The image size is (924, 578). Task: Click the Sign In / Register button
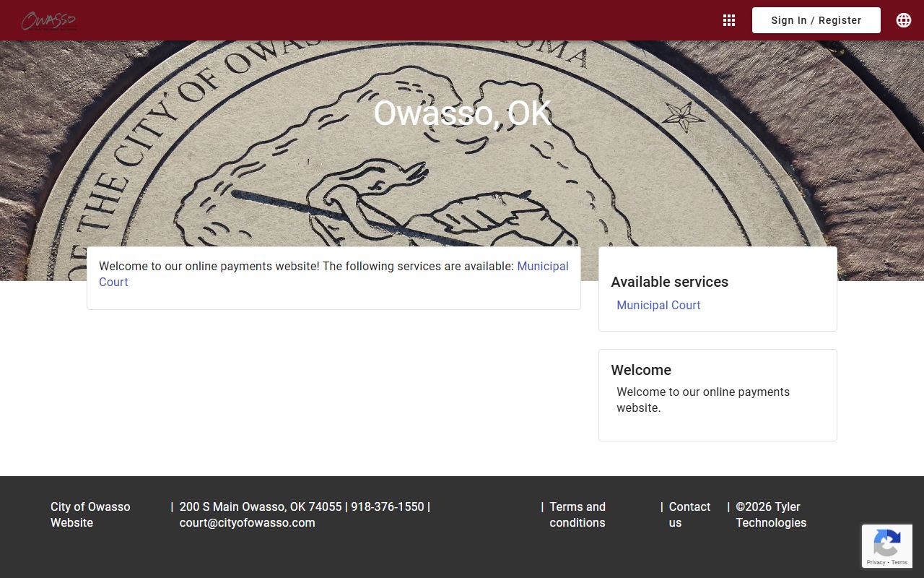816,20
